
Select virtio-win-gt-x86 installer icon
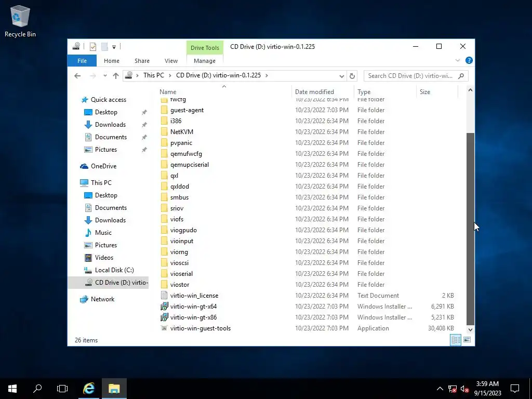coord(164,317)
